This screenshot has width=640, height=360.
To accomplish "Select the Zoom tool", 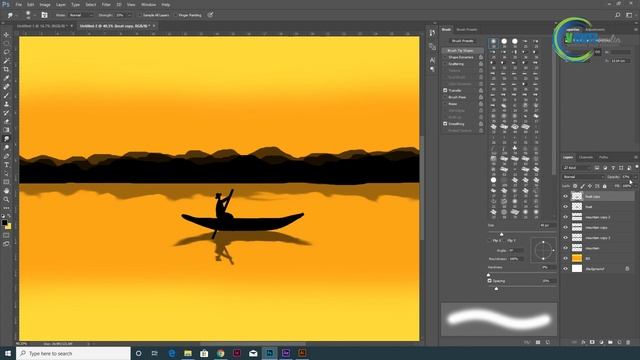I will point(6,200).
